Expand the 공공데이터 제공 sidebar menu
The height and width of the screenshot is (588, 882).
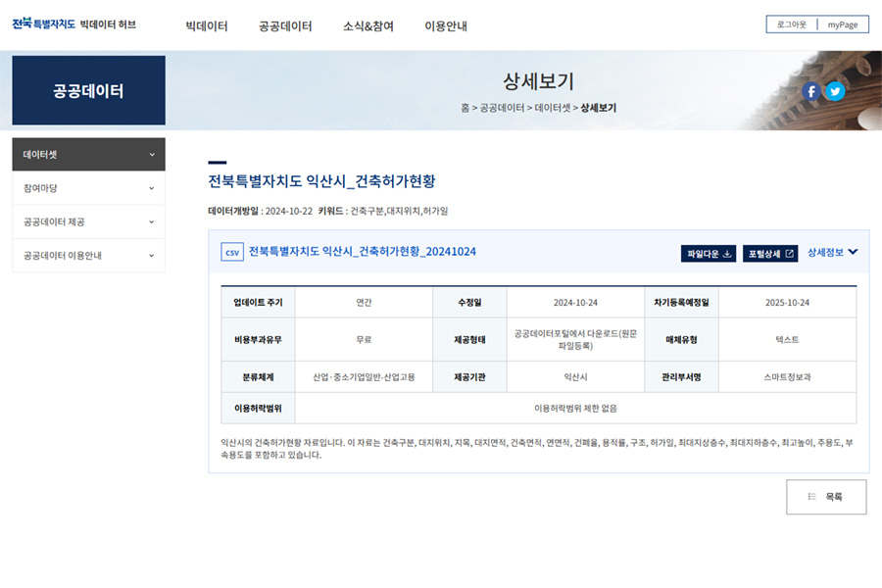coord(89,221)
